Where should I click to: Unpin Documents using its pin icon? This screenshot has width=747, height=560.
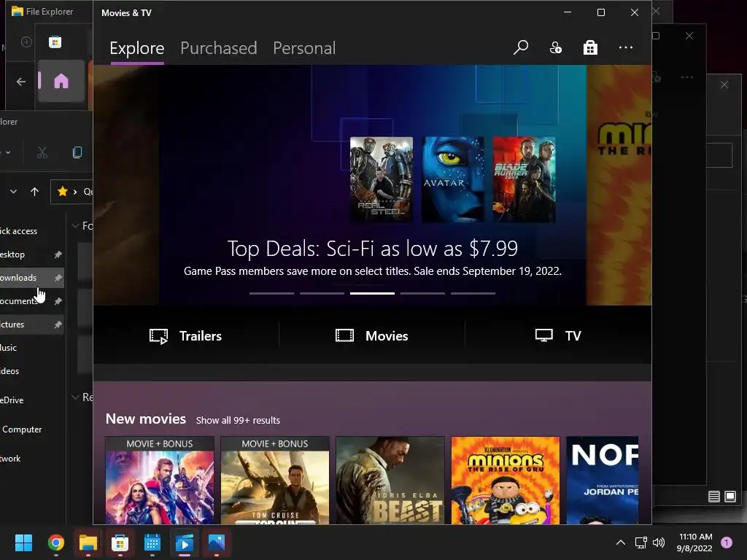point(58,301)
